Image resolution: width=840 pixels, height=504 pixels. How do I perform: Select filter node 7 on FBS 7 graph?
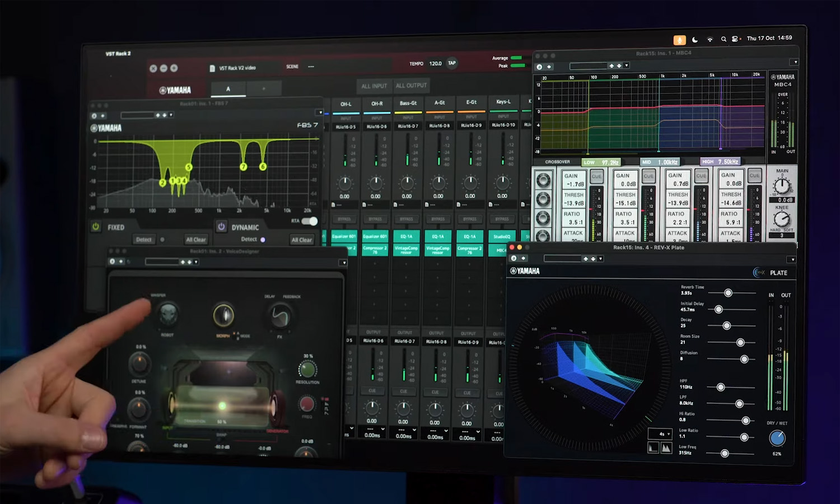pyautogui.click(x=243, y=167)
